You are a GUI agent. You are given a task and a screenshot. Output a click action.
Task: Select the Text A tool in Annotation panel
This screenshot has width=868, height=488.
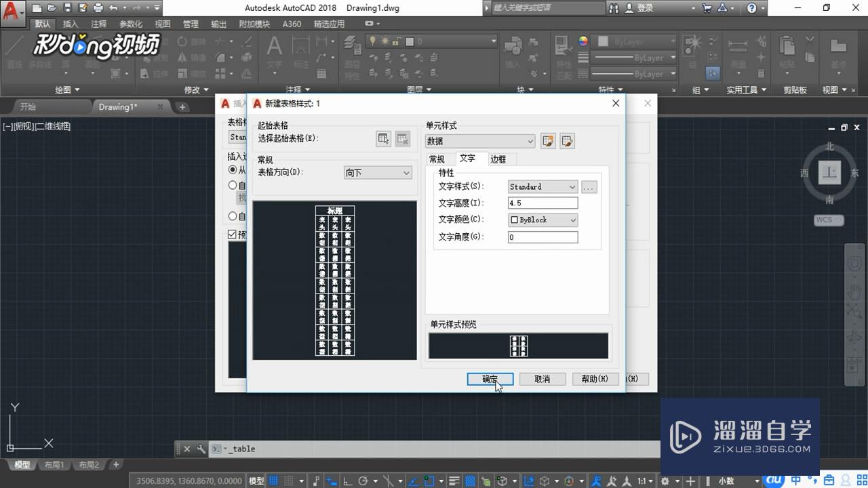click(x=274, y=52)
